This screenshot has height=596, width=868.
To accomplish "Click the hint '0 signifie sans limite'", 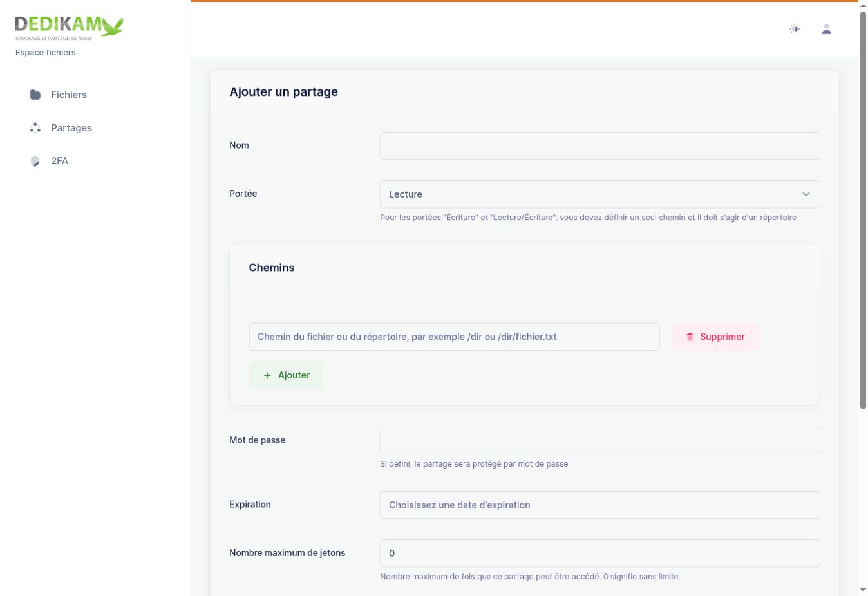I will 641,577.
